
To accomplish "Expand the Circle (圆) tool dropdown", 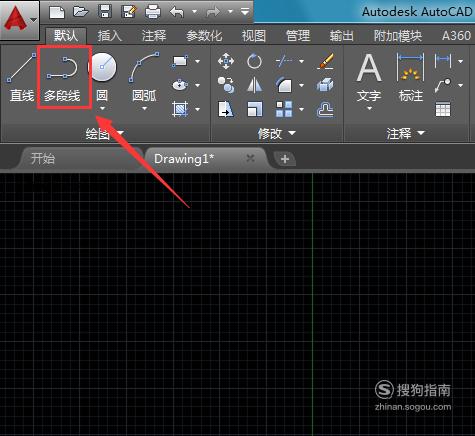I will [103, 109].
